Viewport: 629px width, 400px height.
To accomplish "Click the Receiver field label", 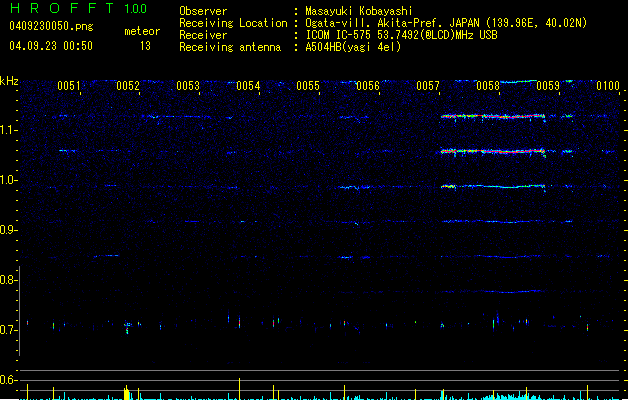I will [203, 35].
